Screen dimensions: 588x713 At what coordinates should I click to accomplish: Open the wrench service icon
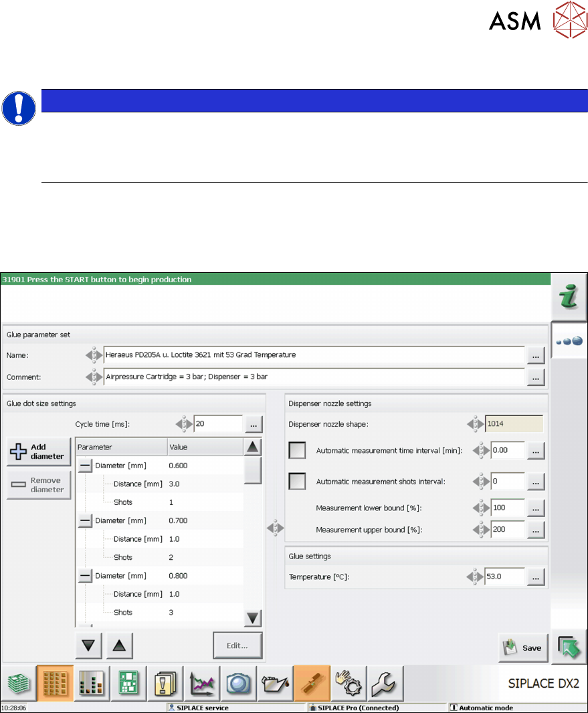[x=385, y=684]
